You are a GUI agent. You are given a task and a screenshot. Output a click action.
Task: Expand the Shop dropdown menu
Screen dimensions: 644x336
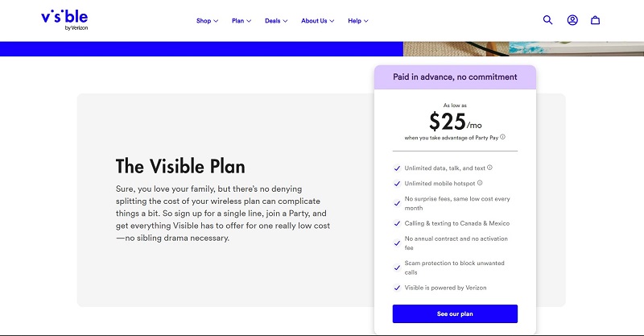207,20
